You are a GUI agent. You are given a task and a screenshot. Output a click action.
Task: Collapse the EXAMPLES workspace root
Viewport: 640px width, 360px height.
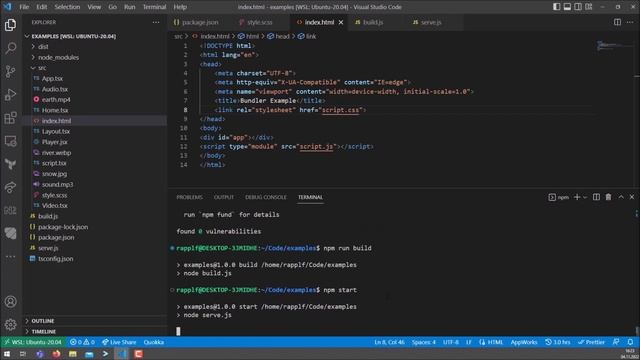(95, 36)
